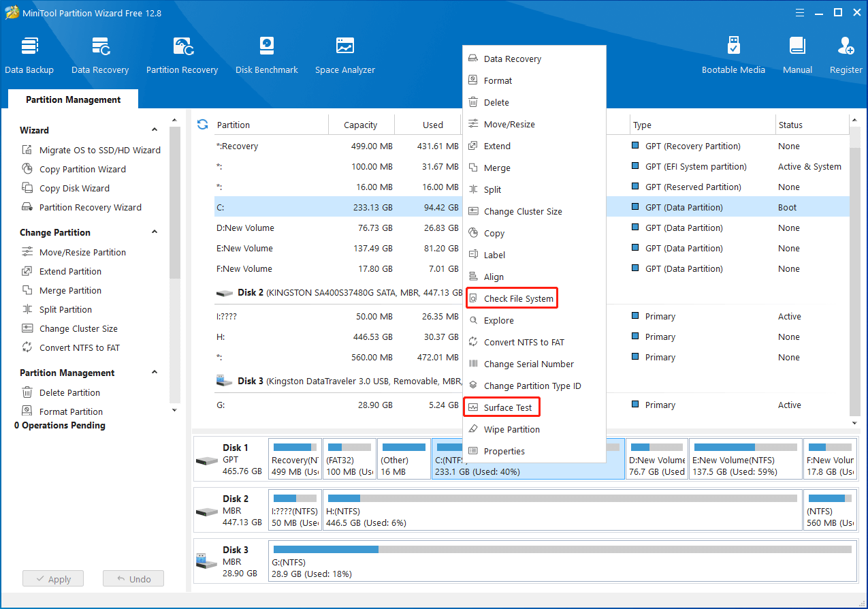The width and height of the screenshot is (868, 609).
Task: Switch to Partition Management tab
Action: (x=73, y=99)
